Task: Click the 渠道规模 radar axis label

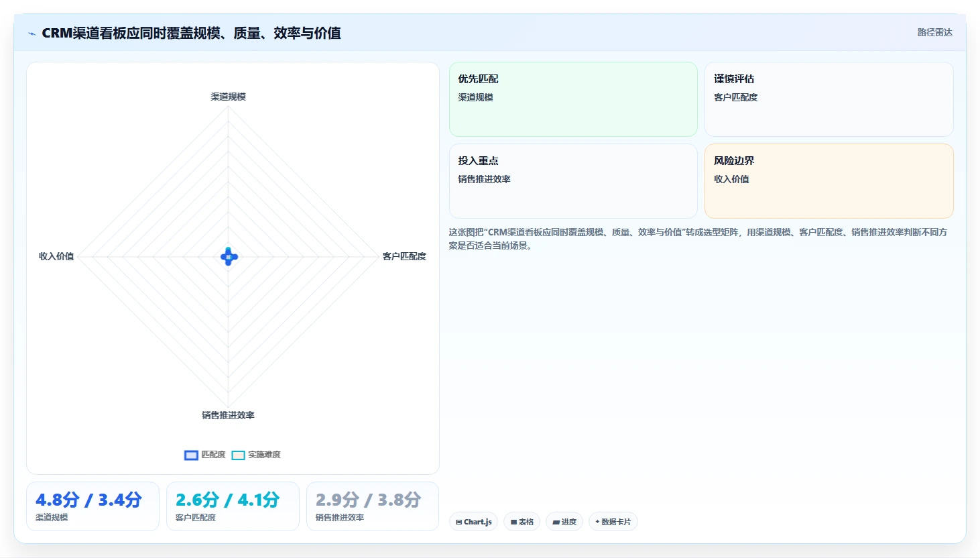Action: (x=229, y=97)
